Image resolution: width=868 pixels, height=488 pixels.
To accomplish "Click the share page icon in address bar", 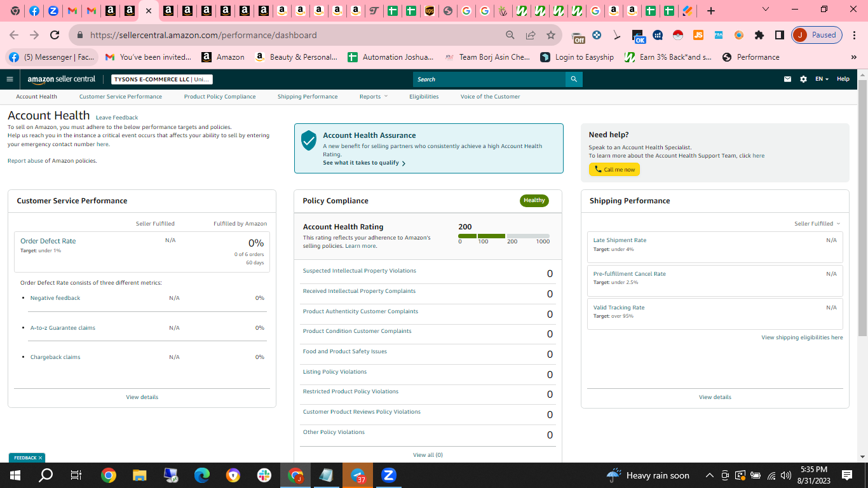I will pos(531,35).
